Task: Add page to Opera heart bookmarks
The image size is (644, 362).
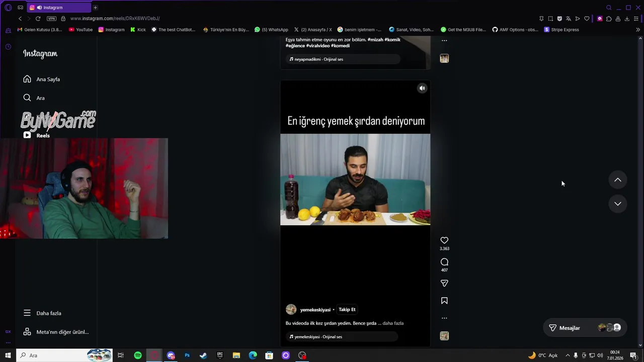Action: coord(587,19)
